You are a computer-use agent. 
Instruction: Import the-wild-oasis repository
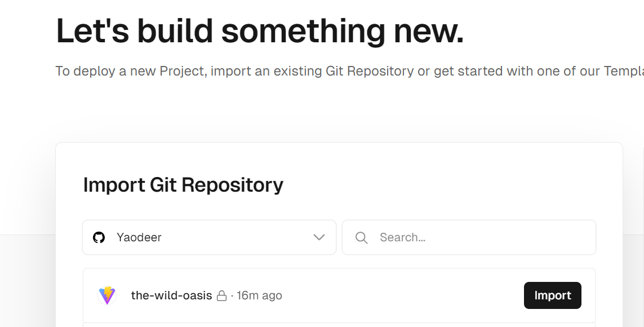tap(552, 295)
